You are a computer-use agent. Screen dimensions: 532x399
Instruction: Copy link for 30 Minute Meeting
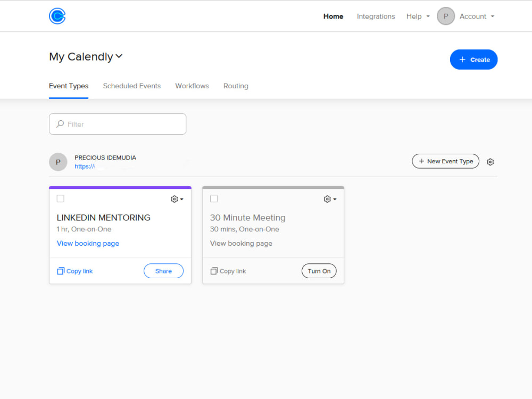[228, 271]
